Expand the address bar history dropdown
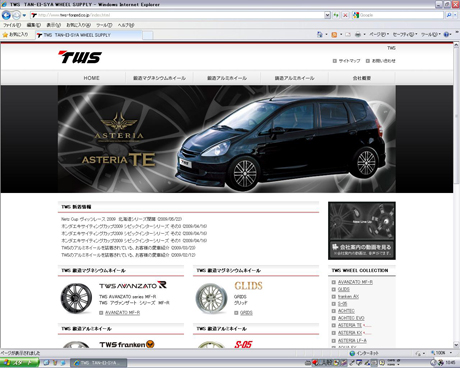Image resolution: width=460 pixels, height=368 pixels. click(327, 15)
